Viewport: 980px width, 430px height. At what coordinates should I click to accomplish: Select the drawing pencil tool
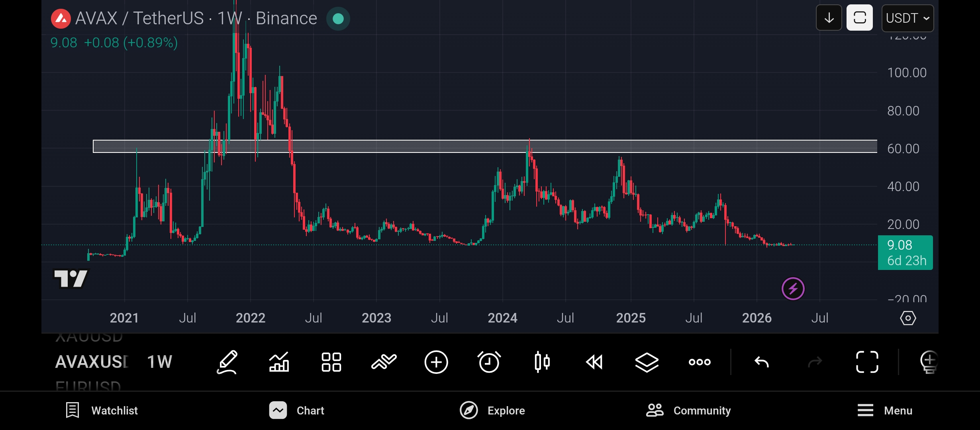click(x=227, y=362)
